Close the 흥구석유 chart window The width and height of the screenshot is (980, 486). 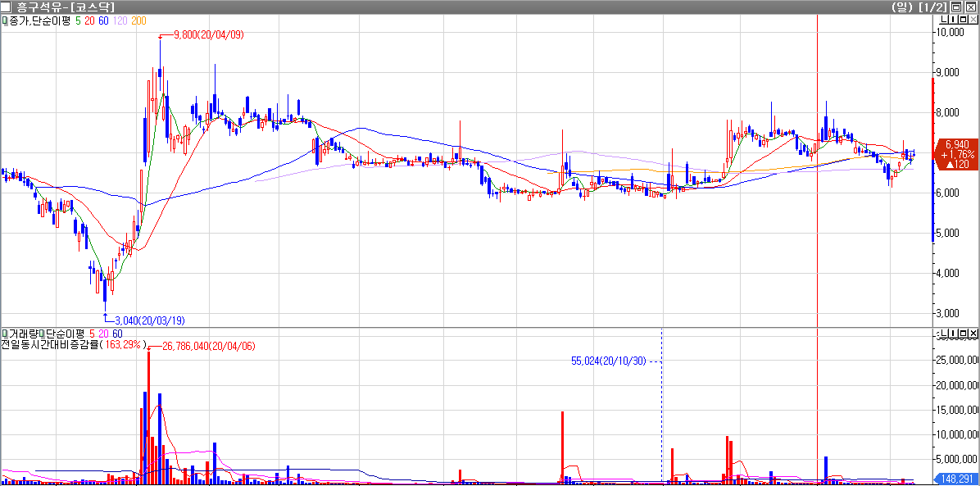point(971,7)
